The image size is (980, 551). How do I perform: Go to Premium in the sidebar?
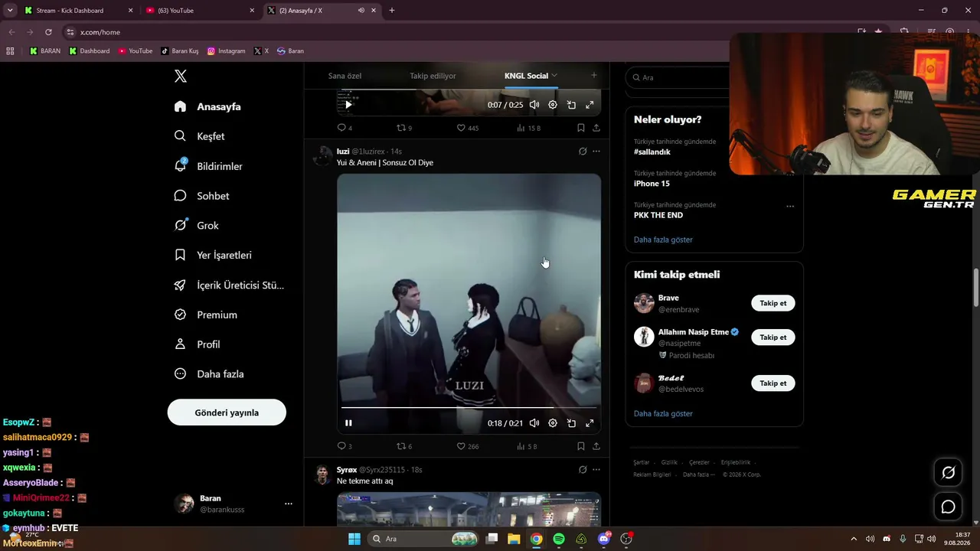coord(206,315)
